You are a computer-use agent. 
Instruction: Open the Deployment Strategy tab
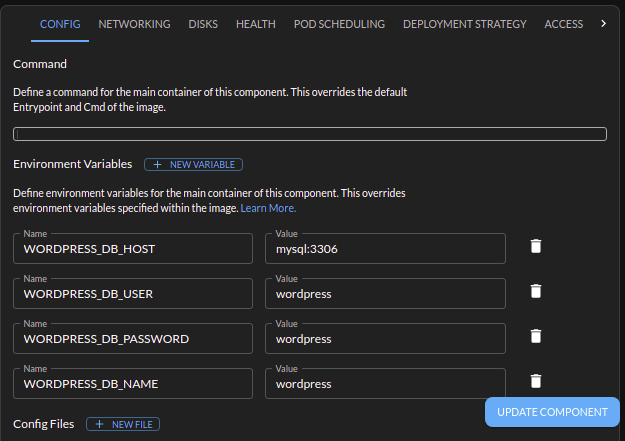pyautogui.click(x=464, y=24)
